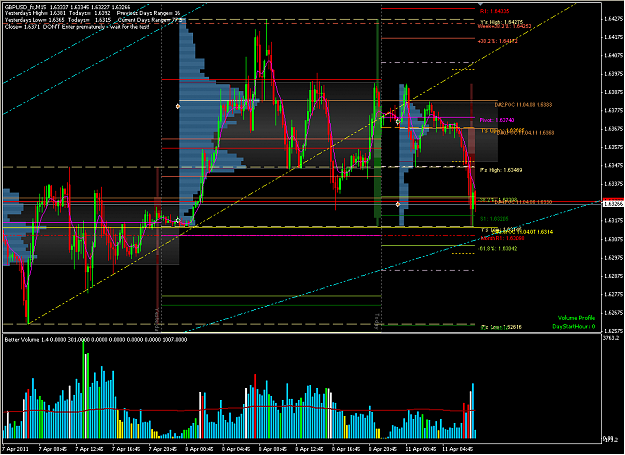Viewport: 625px width, 455px height.
Task: Click the 'Yesterdays High' info line
Action: [93, 13]
